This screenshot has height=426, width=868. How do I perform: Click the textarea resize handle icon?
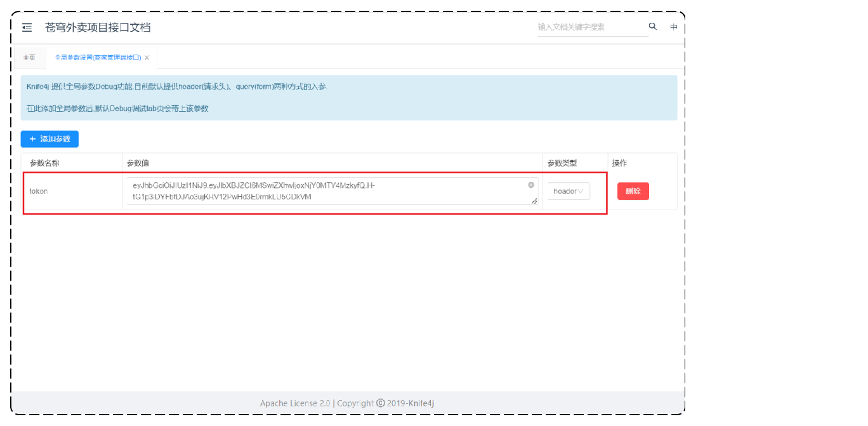tap(534, 201)
